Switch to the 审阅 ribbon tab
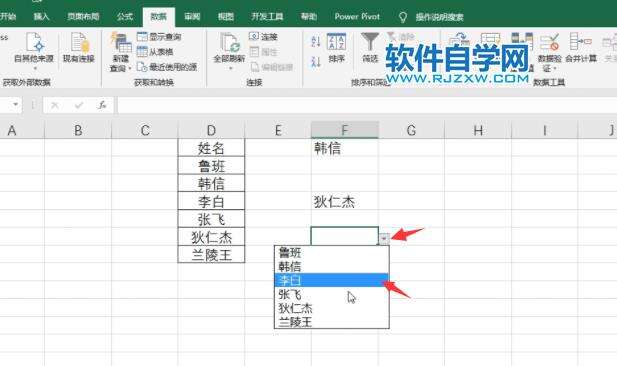Screen dimensions: 617x366 (x=192, y=17)
